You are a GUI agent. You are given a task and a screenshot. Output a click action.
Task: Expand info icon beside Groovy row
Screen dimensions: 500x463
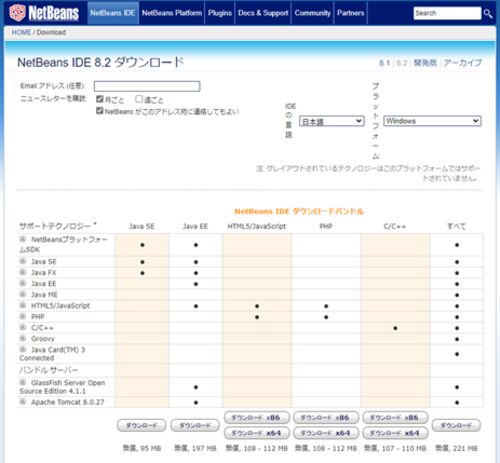click(x=23, y=338)
